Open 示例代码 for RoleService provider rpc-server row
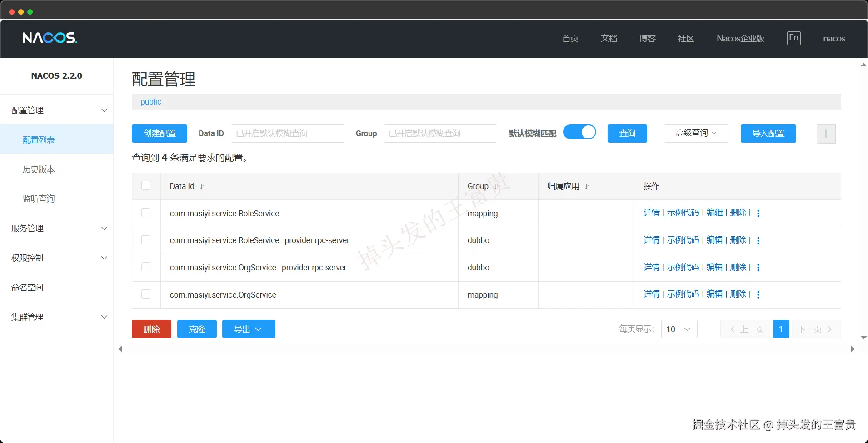 pos(683,240)
